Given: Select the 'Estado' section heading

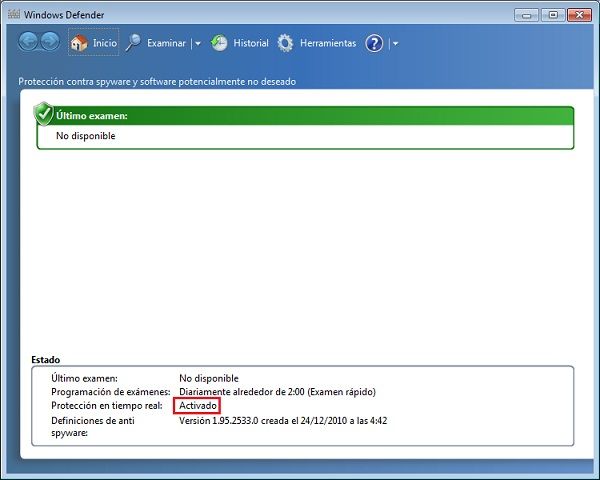Looking at the screenshot, I should pos(46,359).
